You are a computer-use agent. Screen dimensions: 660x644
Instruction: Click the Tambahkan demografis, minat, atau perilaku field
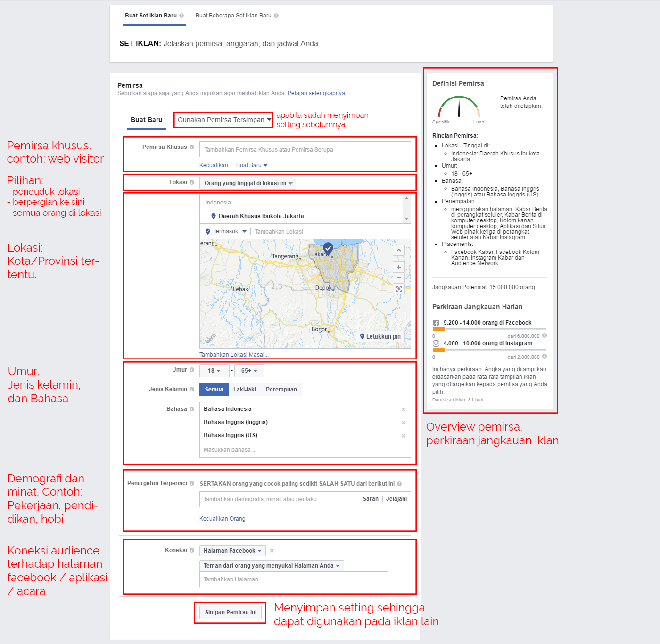(278, 499)
